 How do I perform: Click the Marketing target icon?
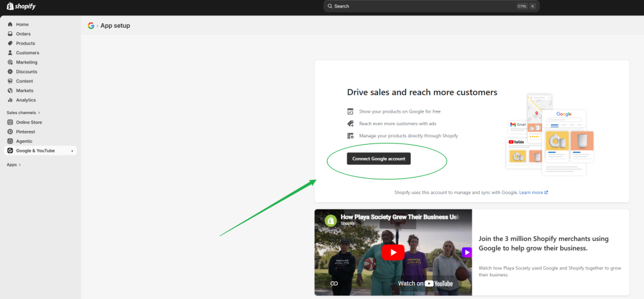tap(10, 62)
